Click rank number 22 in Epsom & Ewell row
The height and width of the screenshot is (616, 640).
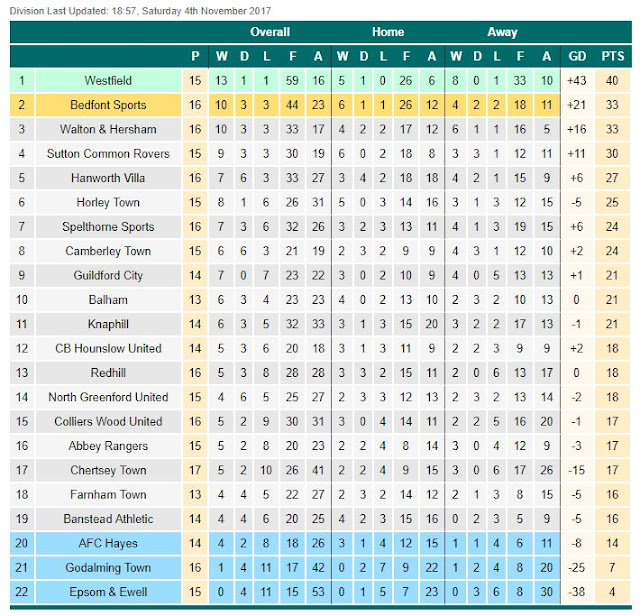(x=22, y=592)
